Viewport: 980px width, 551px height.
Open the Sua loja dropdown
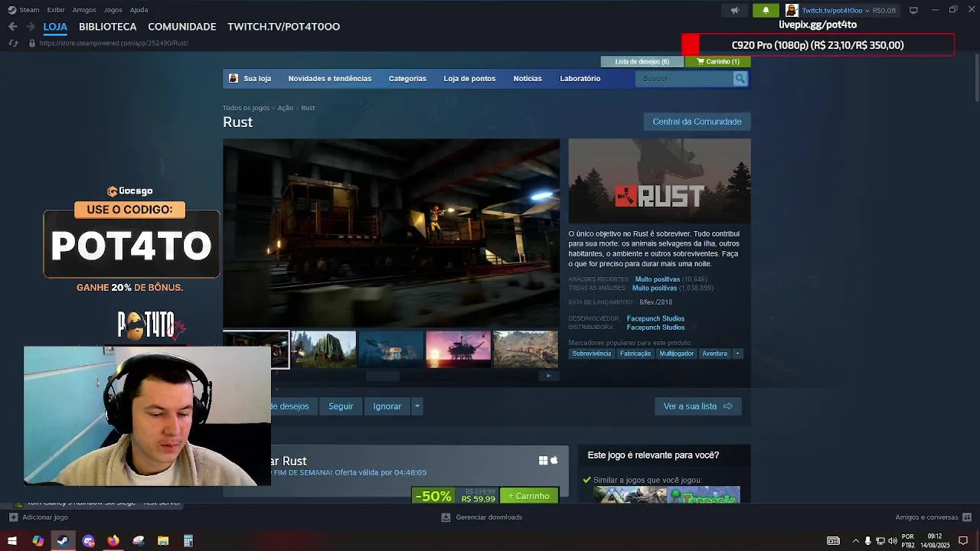(257, 78)
